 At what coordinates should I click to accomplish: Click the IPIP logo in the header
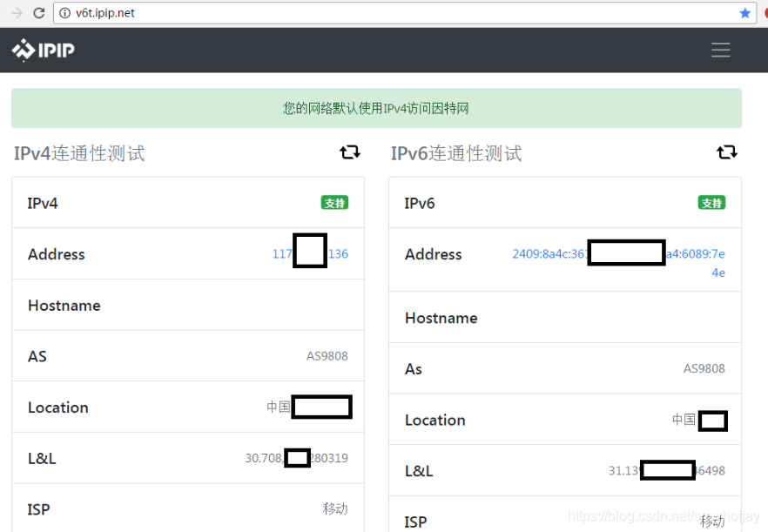click(x=42, y=50)
